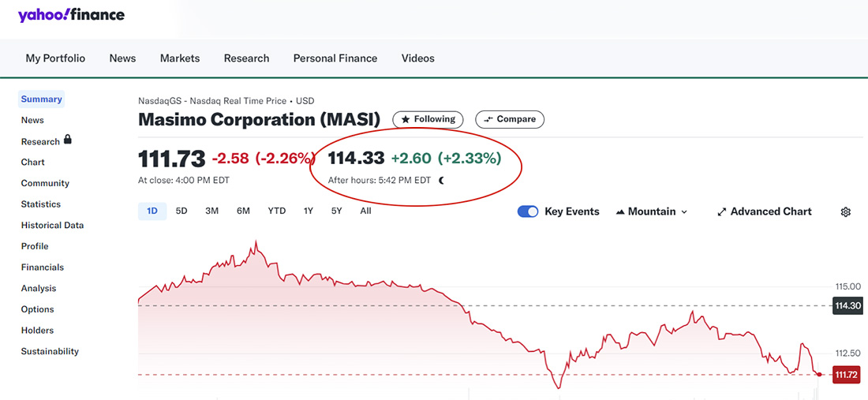868x400 pixels.
Task: Open the Advanced Chart link
Action: point(765,212)
